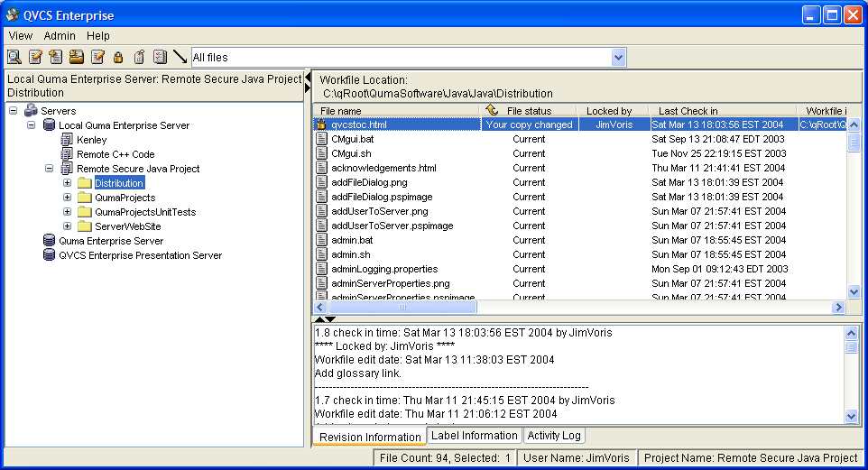Click the file list vertical scrollbar down arrow

[854, 291]
